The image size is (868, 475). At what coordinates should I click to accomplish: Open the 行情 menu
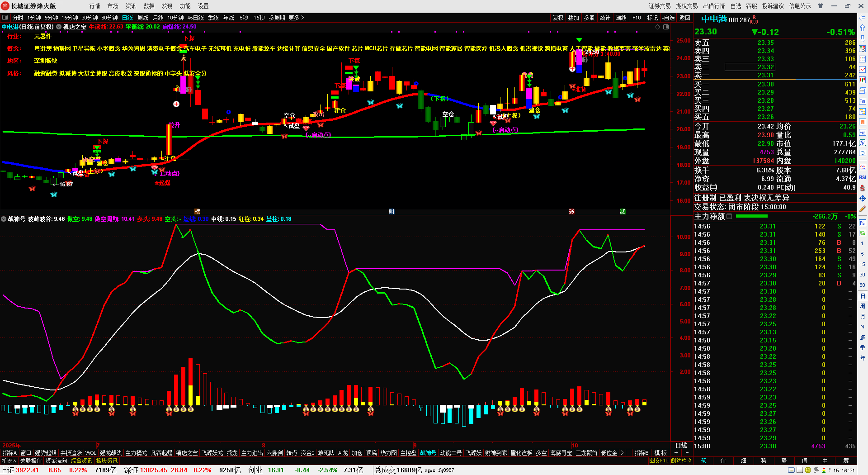pyautogui.click(x=95, y=6)
